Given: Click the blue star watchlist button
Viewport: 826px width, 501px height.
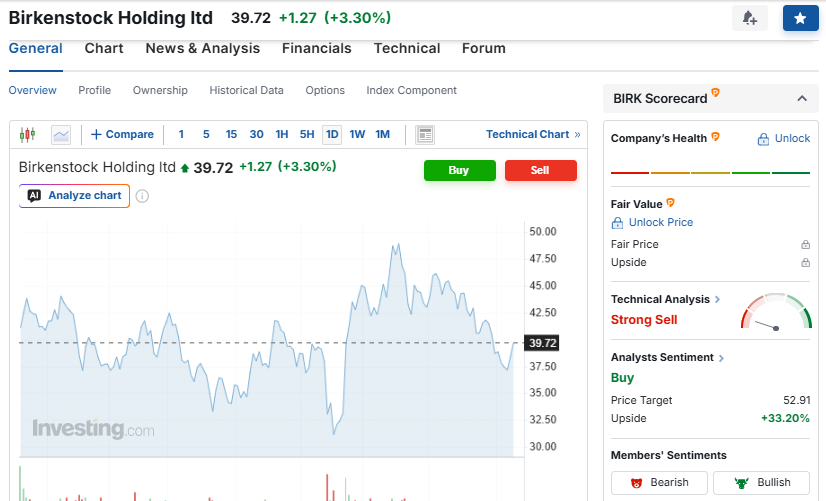Looking at the screenshot, I should click(x=800, y=18).
